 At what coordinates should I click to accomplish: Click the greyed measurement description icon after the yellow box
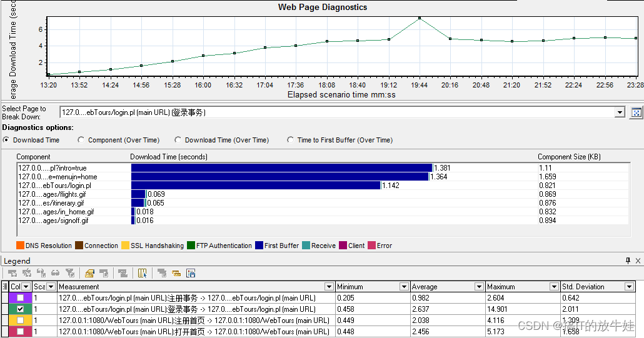click(x=104, y=273)
